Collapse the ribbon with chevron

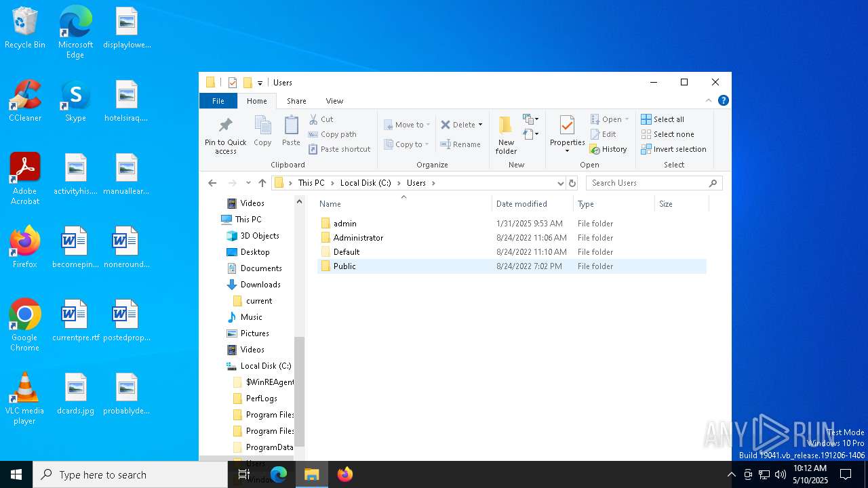click(709, 100)
